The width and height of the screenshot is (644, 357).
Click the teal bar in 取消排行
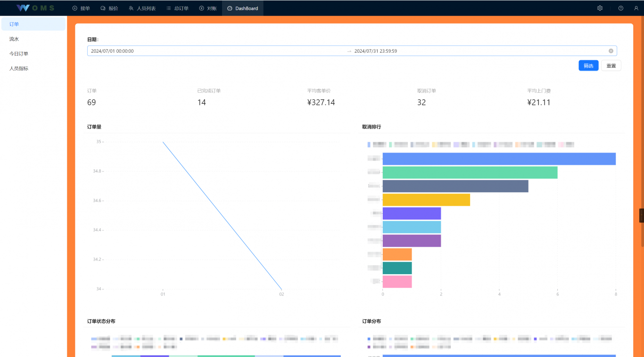tap(397, 268)
